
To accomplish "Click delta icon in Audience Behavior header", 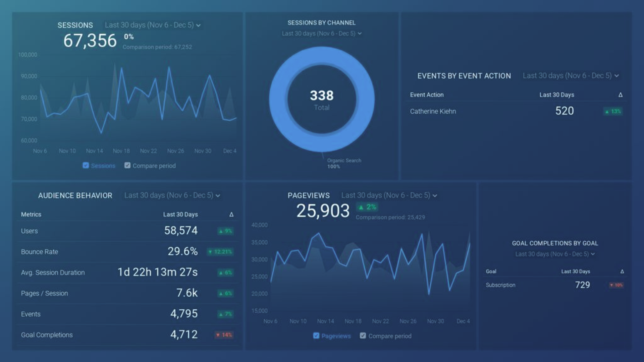I will click(x=231, y=215).
